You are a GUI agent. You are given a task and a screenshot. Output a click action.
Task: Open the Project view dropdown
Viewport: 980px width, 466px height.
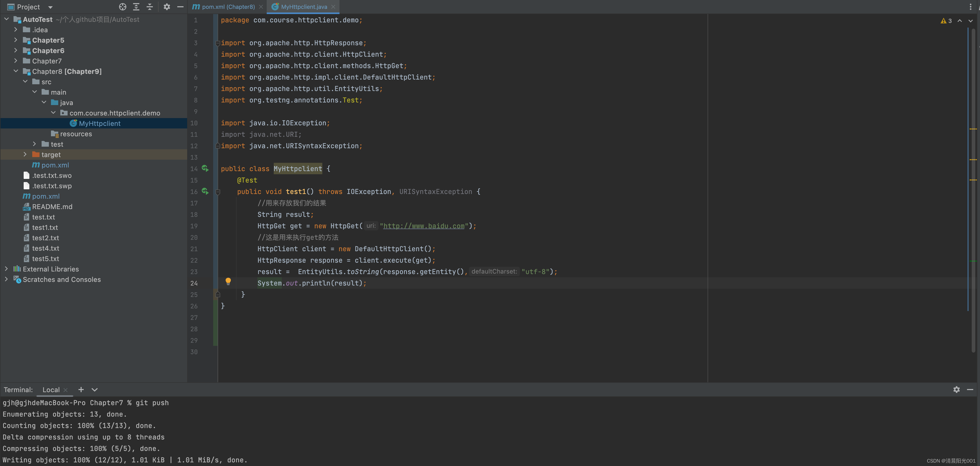point(50,7)
